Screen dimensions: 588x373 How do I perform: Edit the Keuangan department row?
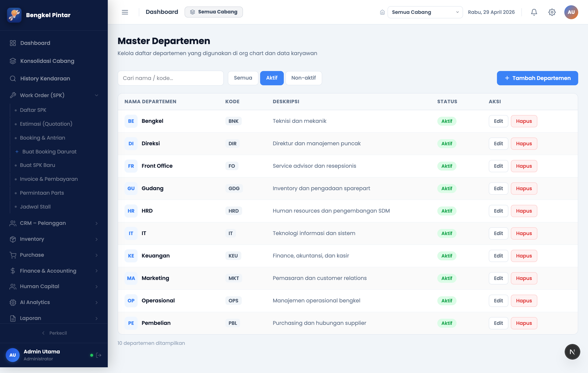point(498,256)
